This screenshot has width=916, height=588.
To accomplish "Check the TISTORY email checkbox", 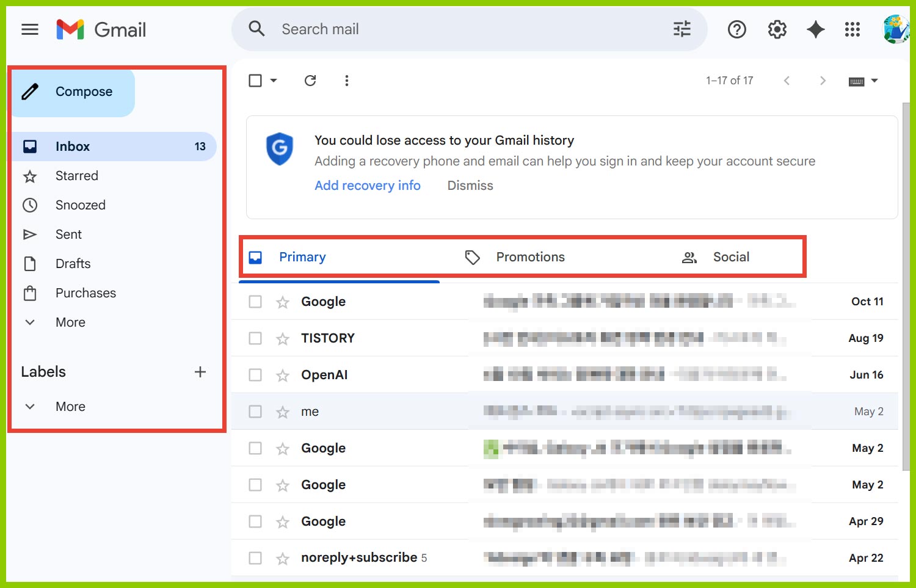I will (x=255, y=338).
